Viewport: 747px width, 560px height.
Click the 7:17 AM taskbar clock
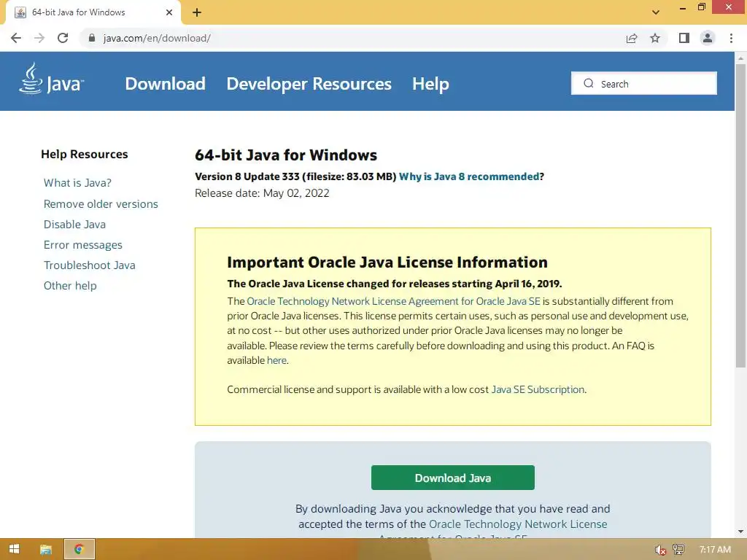pyautogui.click(x=715, y=550)
